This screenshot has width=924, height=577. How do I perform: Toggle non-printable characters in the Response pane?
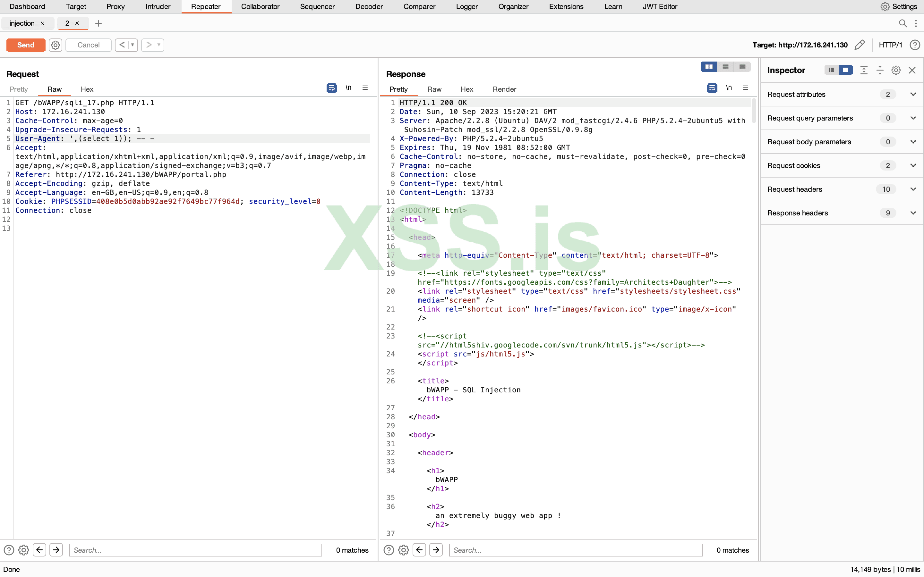coord(729,88)
